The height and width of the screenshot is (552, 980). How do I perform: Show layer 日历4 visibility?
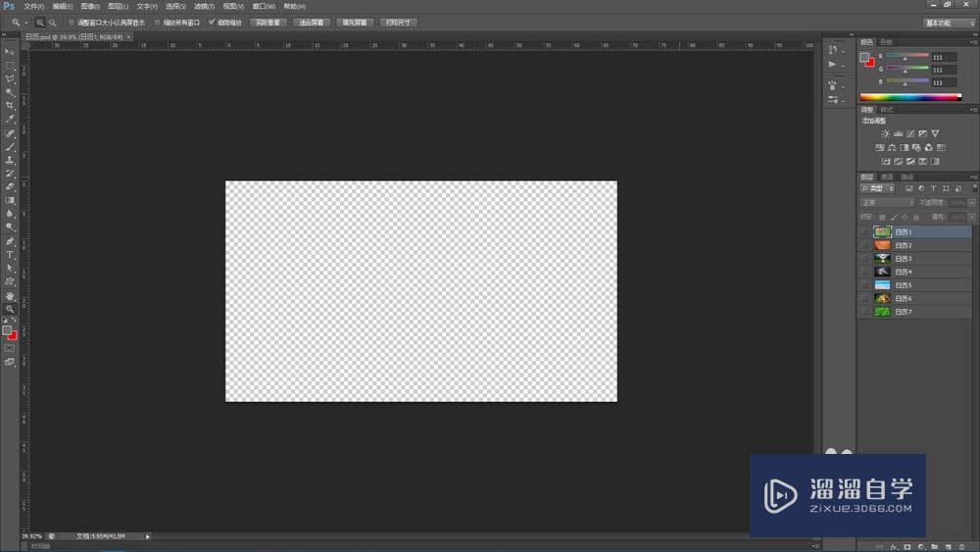864,272
